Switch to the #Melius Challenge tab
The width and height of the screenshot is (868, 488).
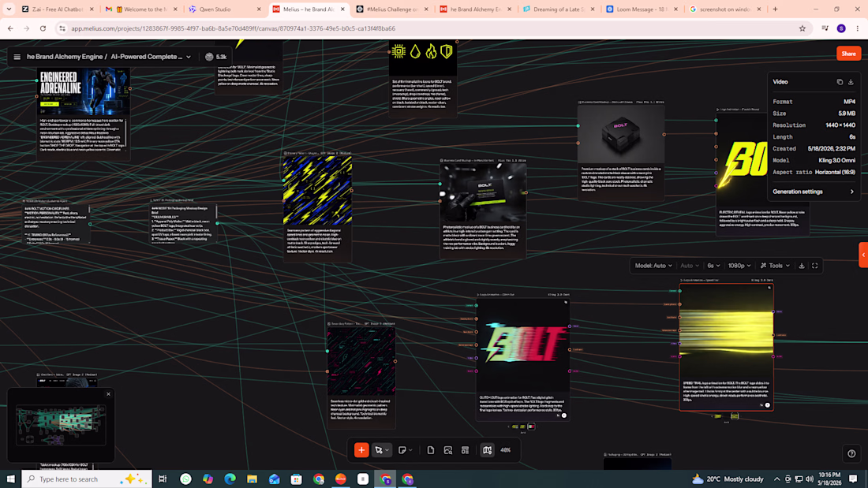(x=392, y=9)
